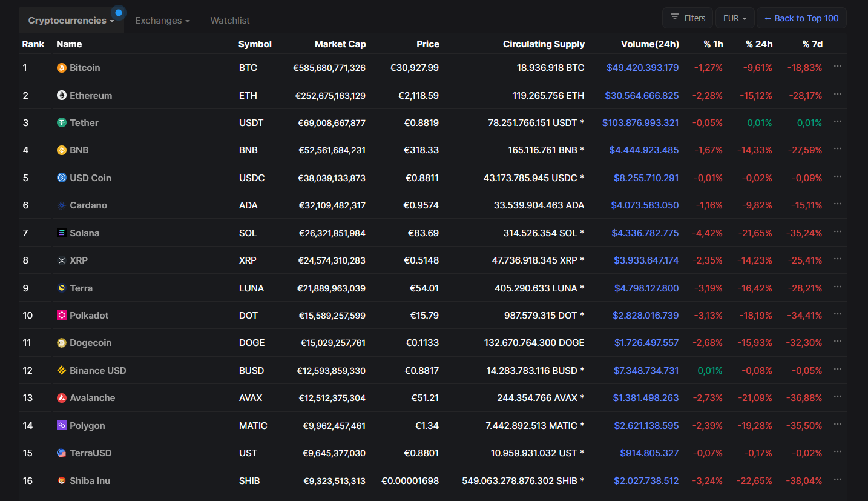This screenshot has height=501, width=868.
Task: Open the more options menu for Dogecoin row
Action: click(838, 341)
